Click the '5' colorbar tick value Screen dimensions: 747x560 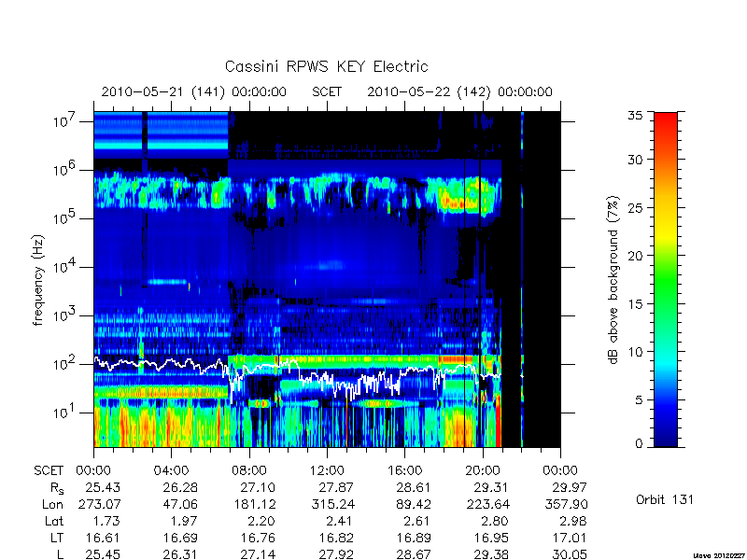pos(639,399)
